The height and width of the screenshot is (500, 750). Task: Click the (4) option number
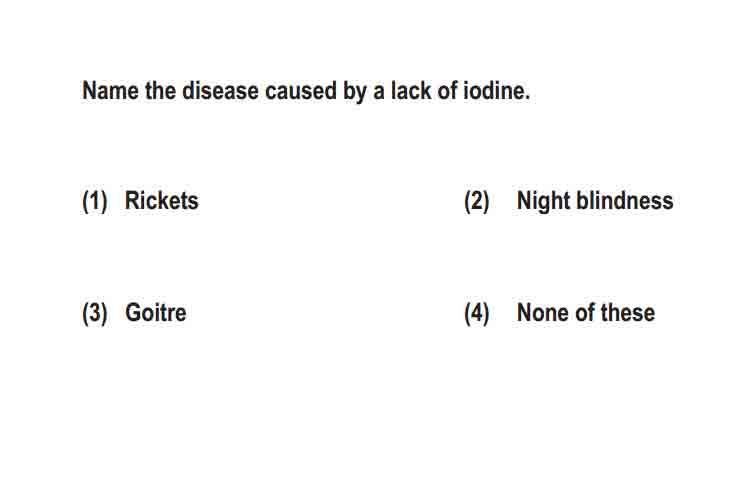tap(476, 314)
